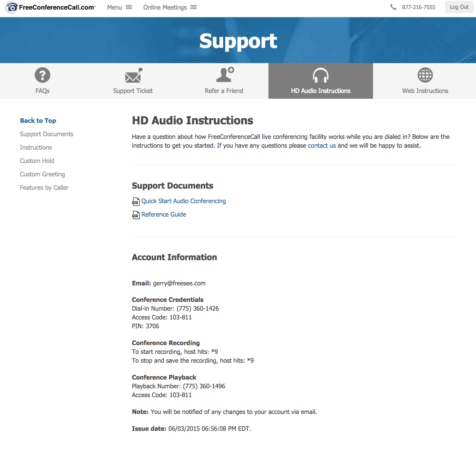This screenshot has width=476, height=453.
Task: Click the 877-216-7555 phone number
Action: [419, 7]
